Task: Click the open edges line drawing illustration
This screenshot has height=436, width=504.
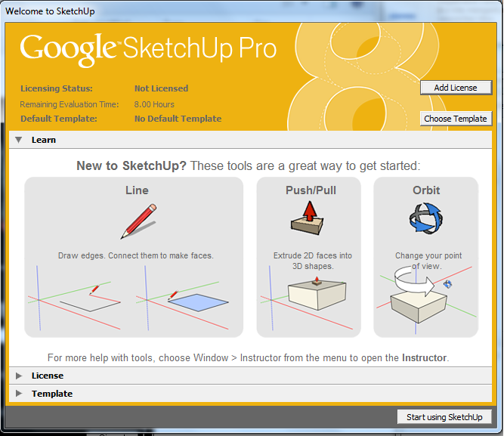Action: pos(75,298)
